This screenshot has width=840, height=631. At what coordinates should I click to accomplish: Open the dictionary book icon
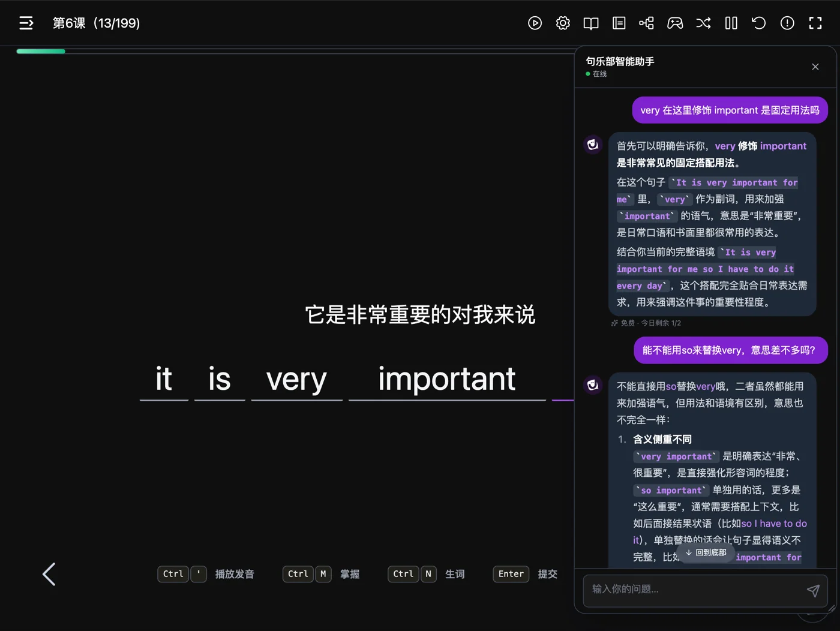coord(590,23)
